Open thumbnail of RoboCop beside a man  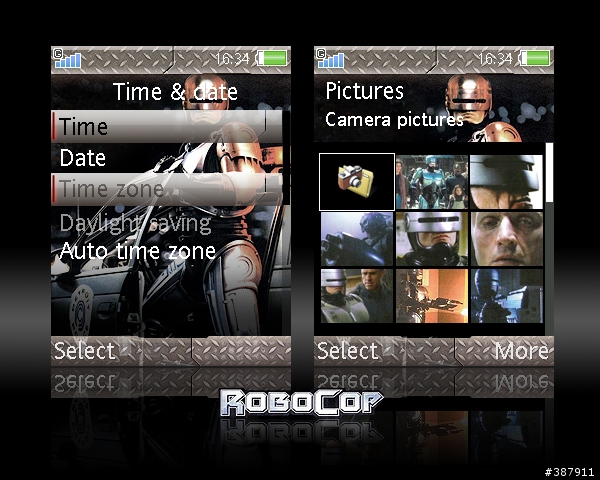pos(357,296)
